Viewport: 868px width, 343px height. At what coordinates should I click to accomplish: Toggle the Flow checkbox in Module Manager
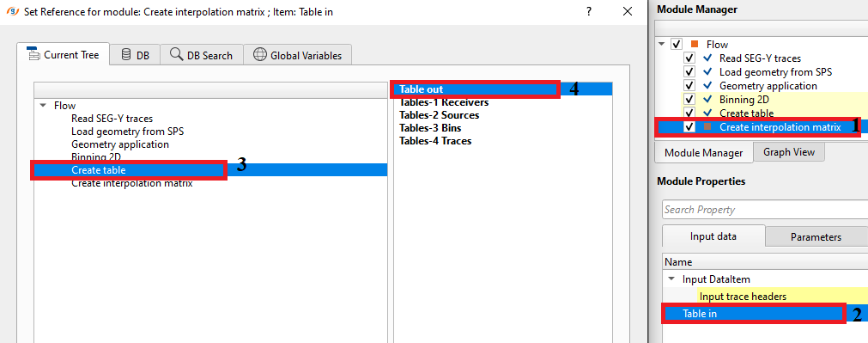click(676, 44)
